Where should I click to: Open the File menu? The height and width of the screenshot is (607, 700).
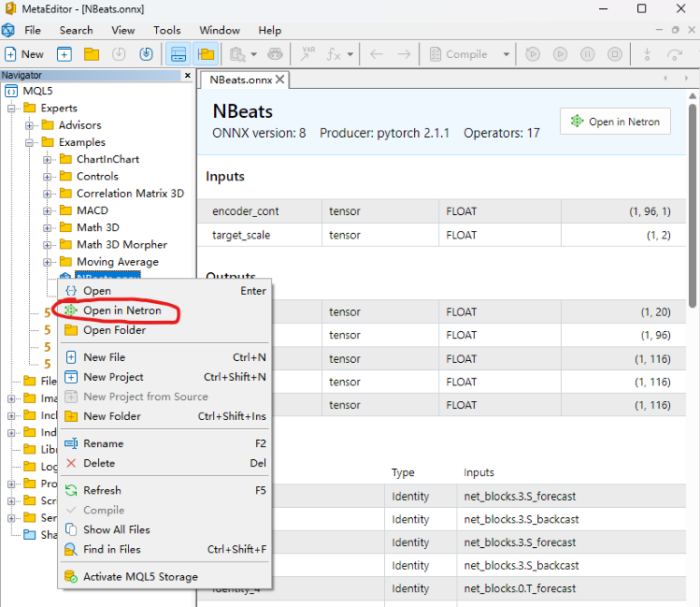(x=33, y=30)
